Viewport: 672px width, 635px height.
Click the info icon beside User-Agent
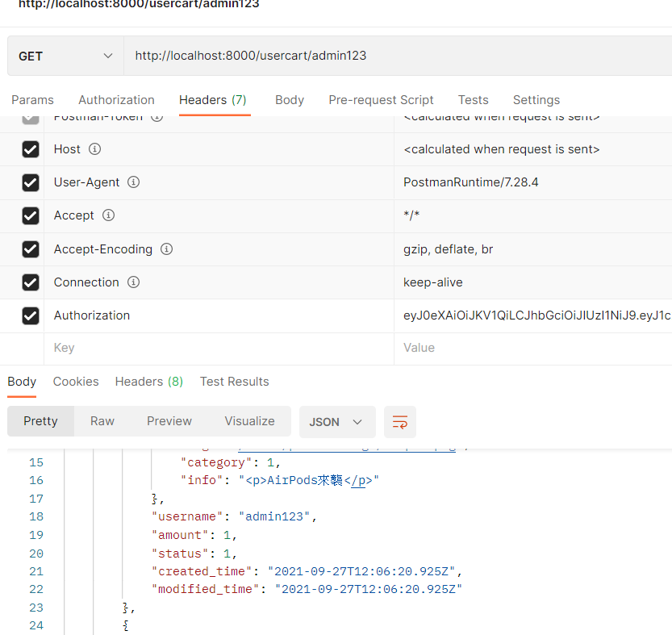(x=134, y=182)
